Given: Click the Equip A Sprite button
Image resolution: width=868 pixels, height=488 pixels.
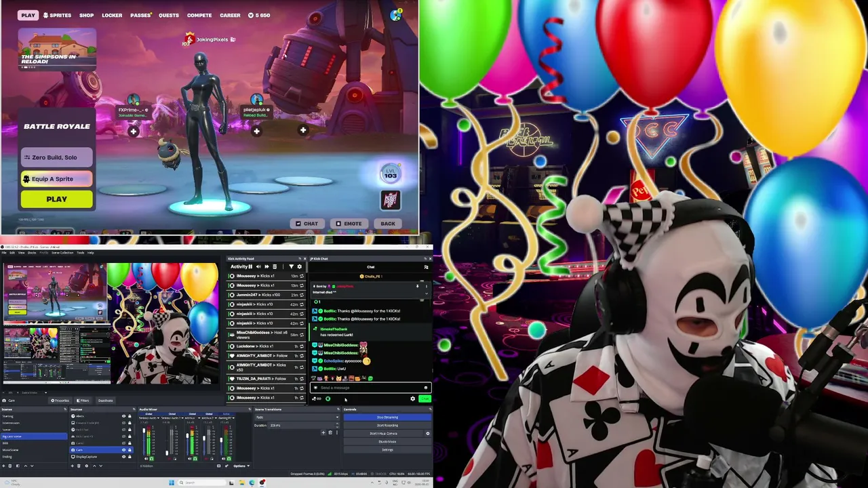Looking at the screenshot, I should tap(56, 179).
